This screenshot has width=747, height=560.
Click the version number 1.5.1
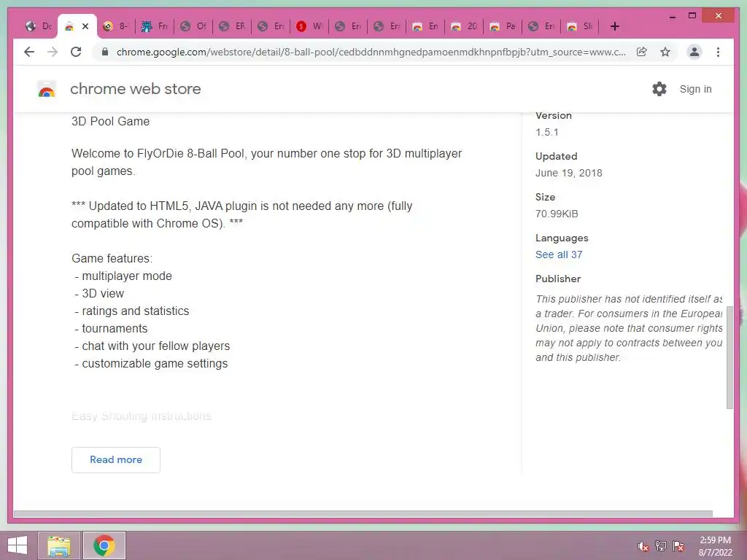(547, 133)
